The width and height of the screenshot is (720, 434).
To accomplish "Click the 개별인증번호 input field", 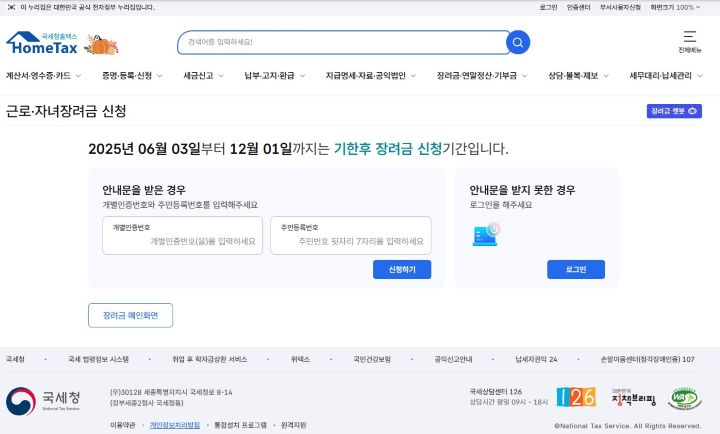I will click(182, 236).
